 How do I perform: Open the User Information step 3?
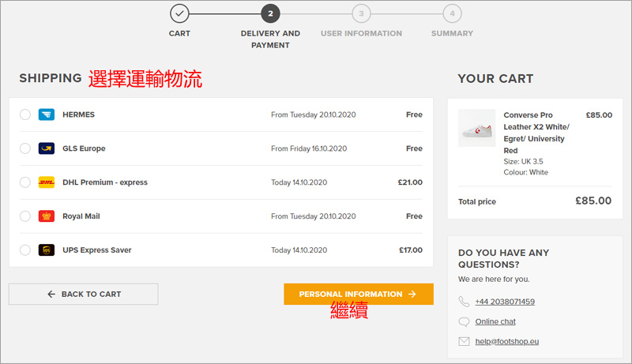pyautogui.click(x=361, y=13)
